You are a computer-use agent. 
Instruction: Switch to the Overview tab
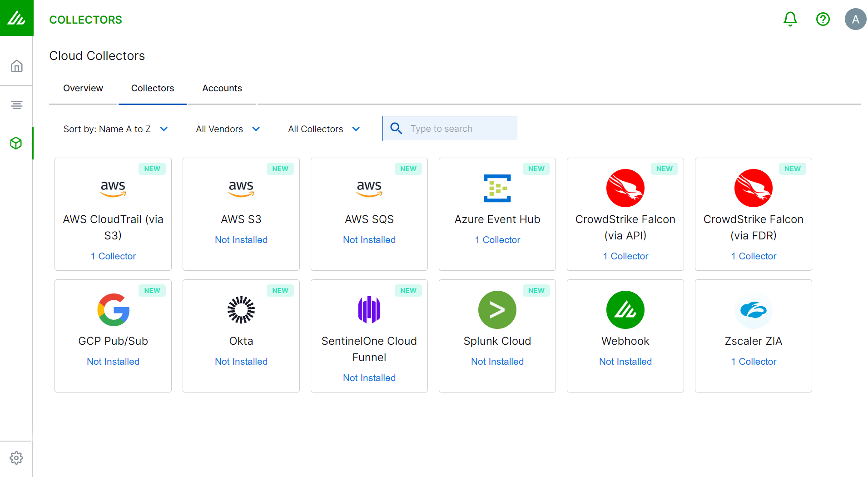tap(83, 88)
